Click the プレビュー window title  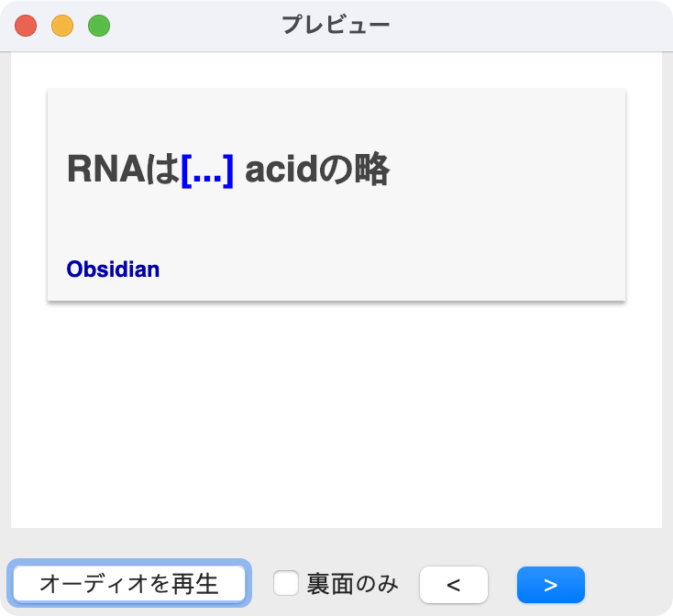point(336,25)
